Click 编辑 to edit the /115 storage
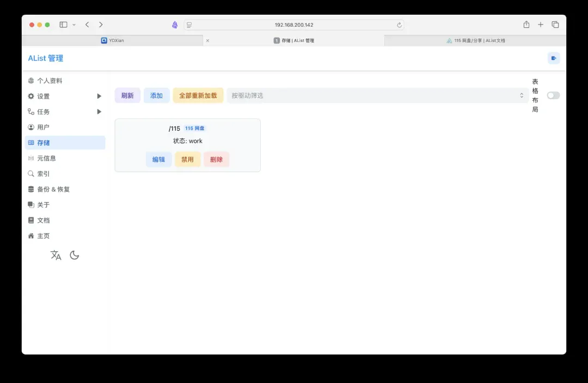The height and width of the screenshot is (383, 588). pyautogui.click(x=158, y=160)
